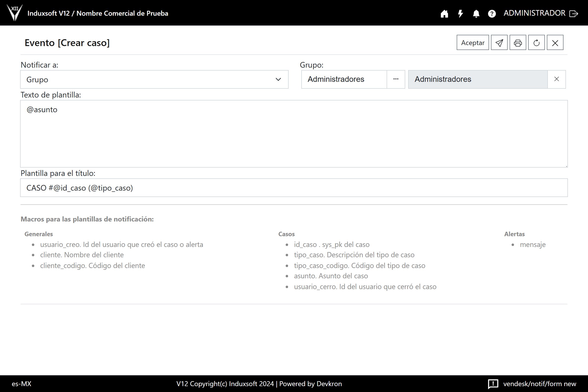Click the help question mark icon

click(x=492, y=13)
